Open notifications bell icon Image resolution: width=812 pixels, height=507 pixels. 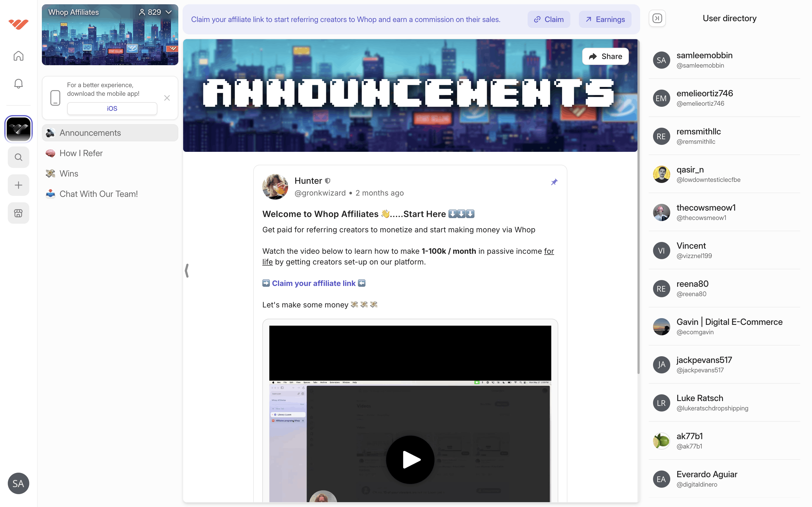[x=19, y=83]
